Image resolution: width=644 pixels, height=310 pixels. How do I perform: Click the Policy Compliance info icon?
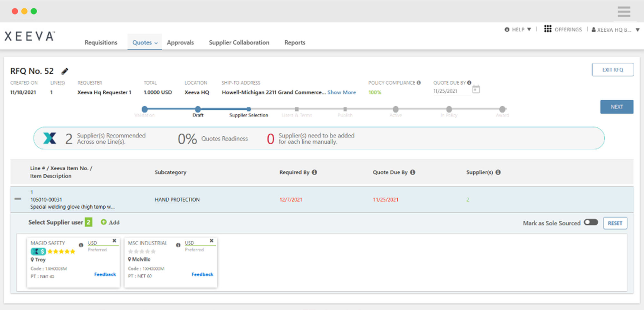click(419, 83)
